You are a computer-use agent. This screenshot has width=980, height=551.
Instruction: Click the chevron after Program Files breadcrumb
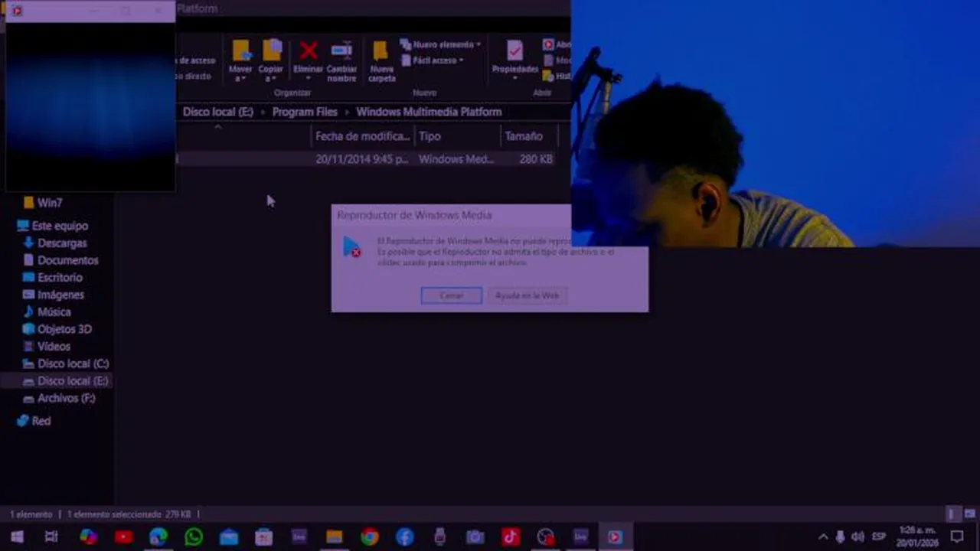point(346,112)
